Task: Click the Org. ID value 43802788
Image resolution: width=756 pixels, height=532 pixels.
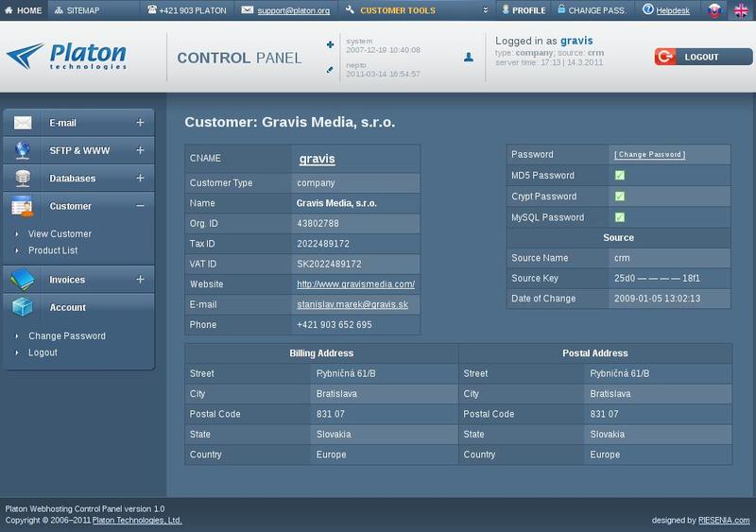Action: tap(318, 223)
